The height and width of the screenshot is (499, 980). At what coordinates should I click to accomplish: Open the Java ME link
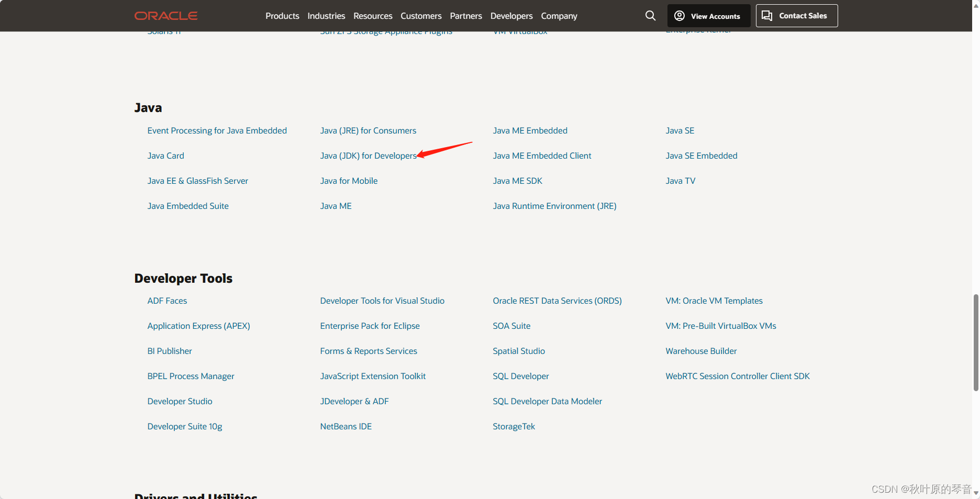coord(336,206)
